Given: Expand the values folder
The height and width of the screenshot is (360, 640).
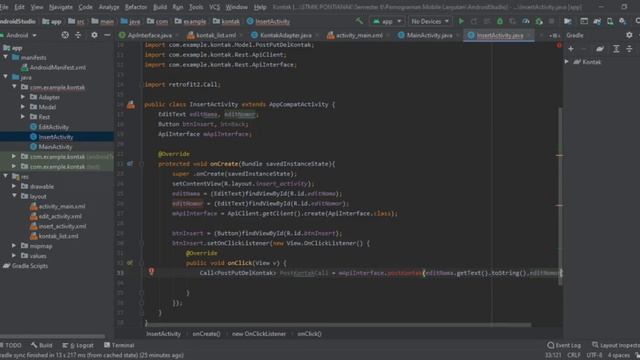Looking at the screenshot, I should [x=14, y=256].
